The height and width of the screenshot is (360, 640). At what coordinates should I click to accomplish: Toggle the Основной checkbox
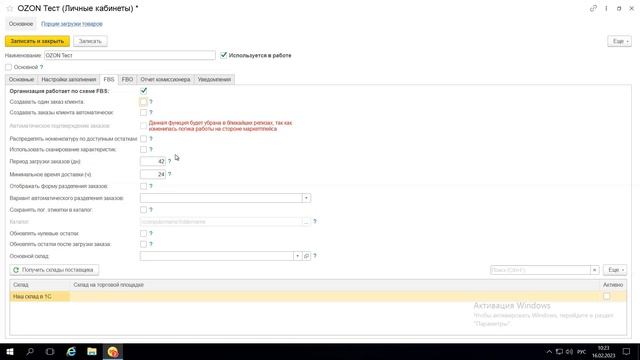click(x=9, y=67)
